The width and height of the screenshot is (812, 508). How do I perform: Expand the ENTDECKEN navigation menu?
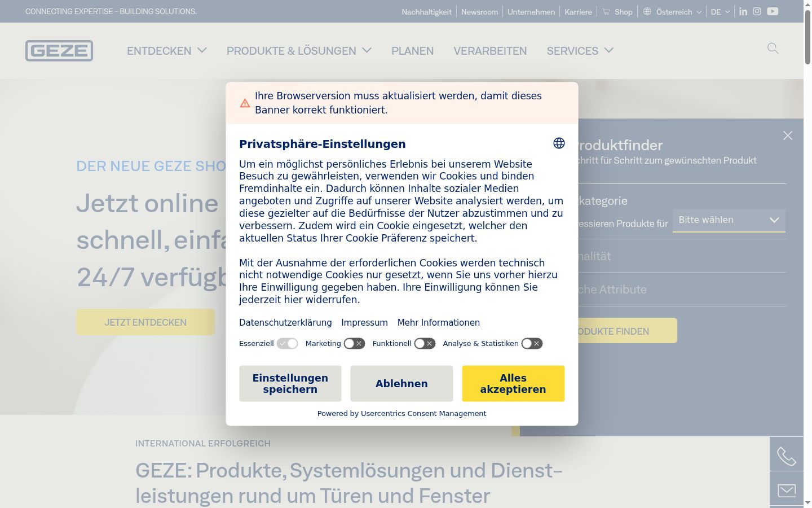click(x=167, y=51)
